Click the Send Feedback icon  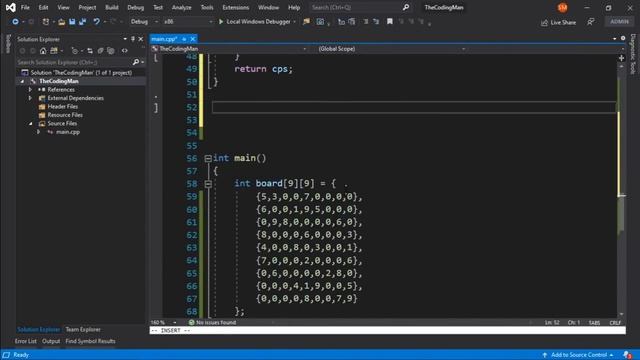pyautogui.click(x=591, y=22)
